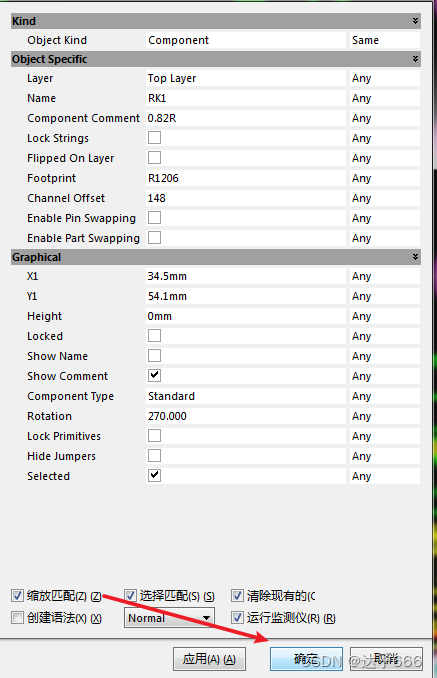Select the Footprint property label

51,178
